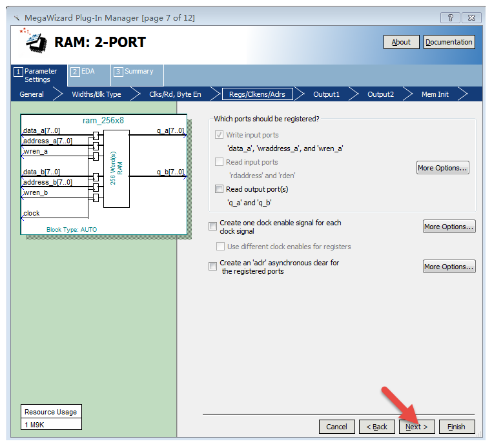Go to Clks/Rd, Byte En step
492x448 pixels.
175,94
